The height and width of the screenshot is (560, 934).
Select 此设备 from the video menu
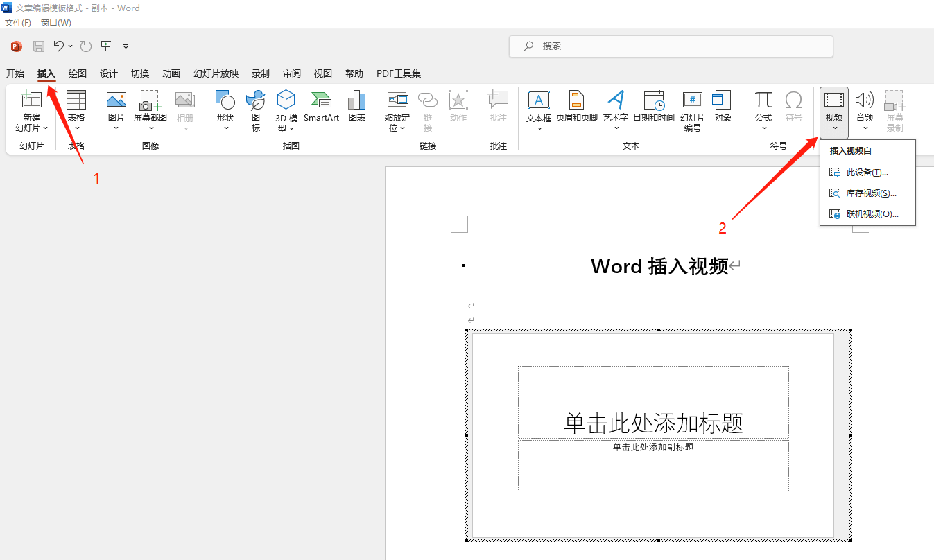pos(867,172)
